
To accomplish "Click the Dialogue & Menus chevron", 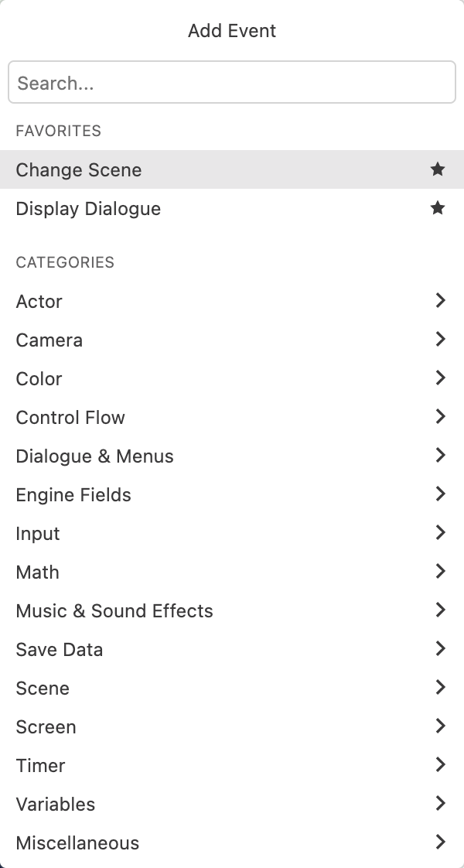I will coord(440,456).
